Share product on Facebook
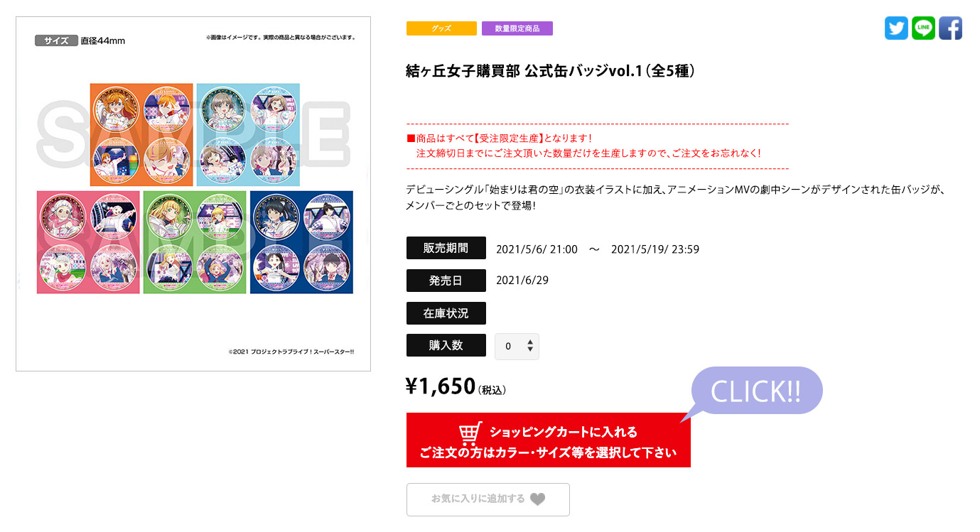Image resolution: width=980 pixels, height=532 pixels. pyautogui.click(x=950, y=28)
